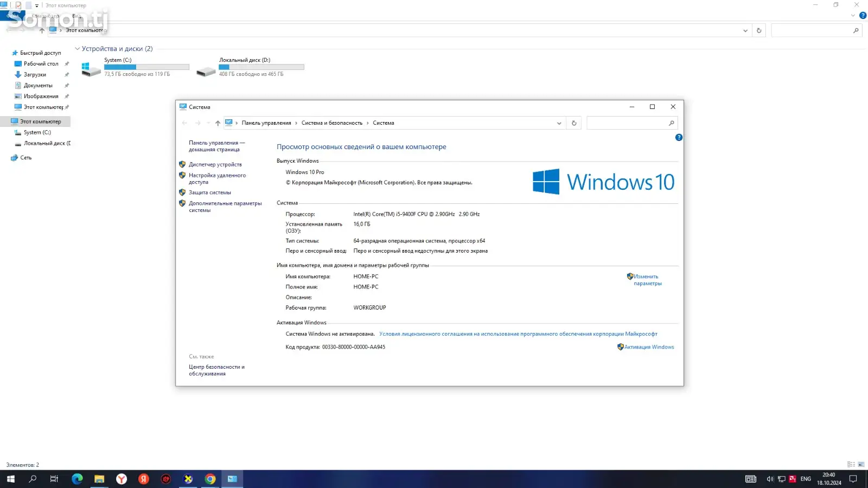Screen dimensions: 868x488
Task: Click the help icon in System window
Action: coord(679,138)
